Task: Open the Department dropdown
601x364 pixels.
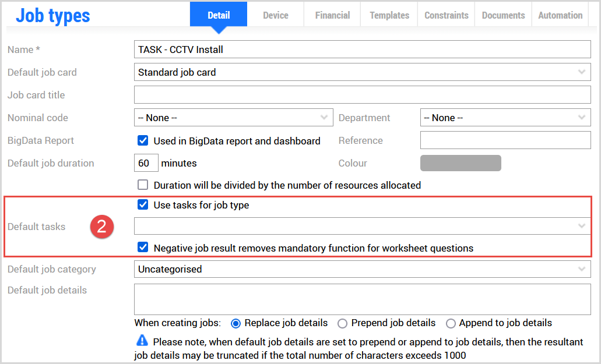Action: [x=505, y=118]
